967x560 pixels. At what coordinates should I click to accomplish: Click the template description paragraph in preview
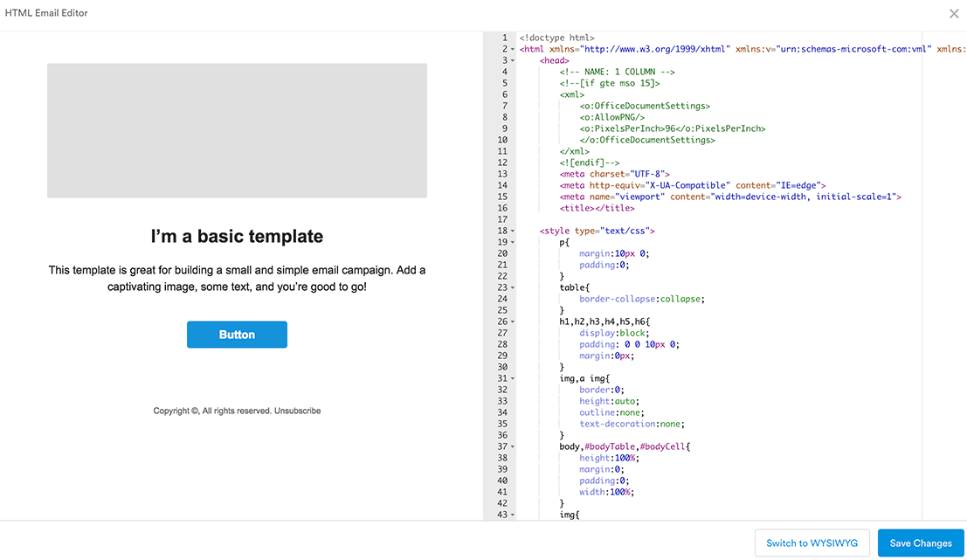(237, 279)
